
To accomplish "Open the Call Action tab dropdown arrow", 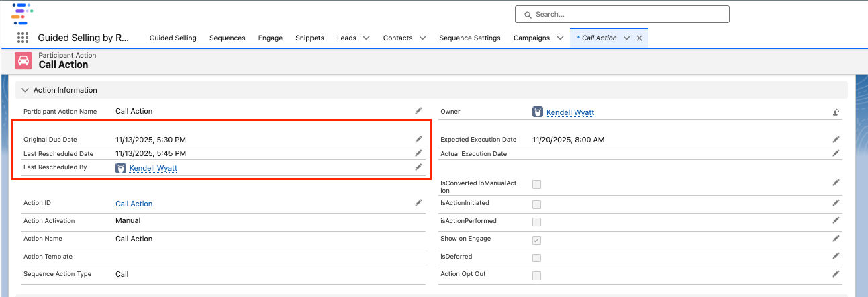I will 626,38.
